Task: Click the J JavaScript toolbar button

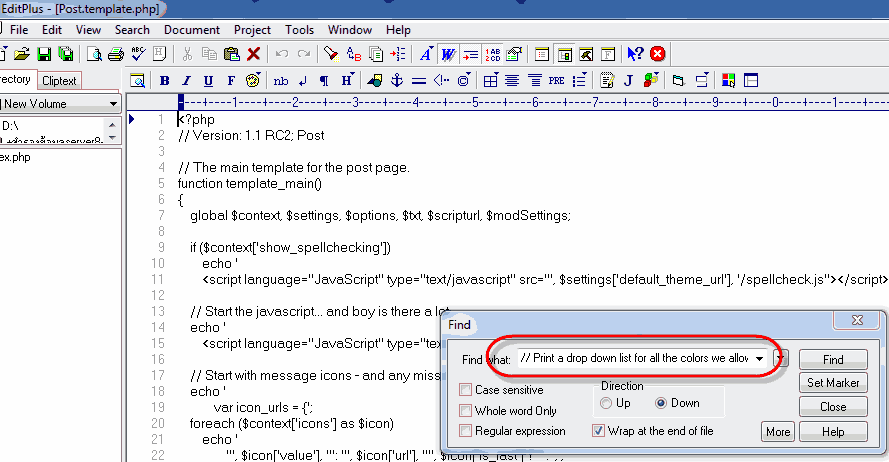Action: [628, 80]
